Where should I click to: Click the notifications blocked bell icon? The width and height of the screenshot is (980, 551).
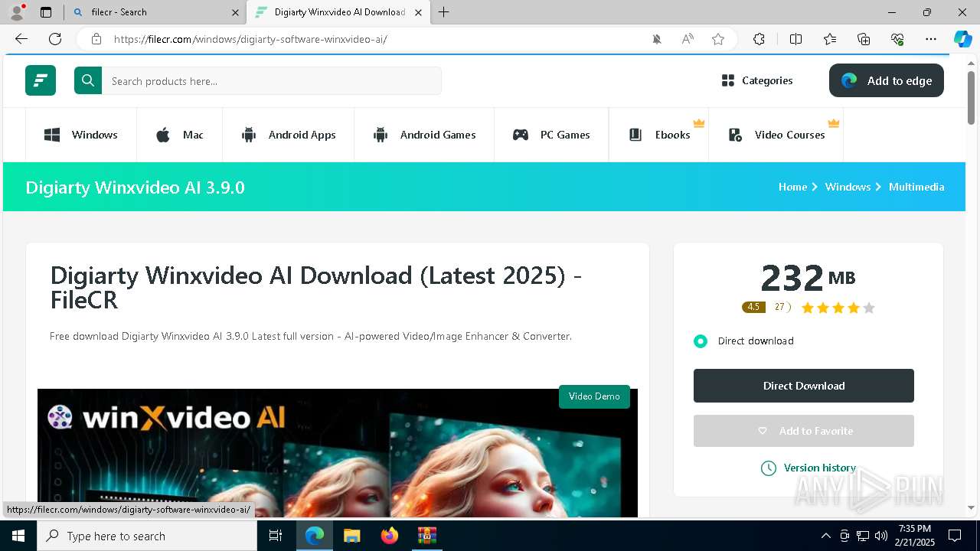coord(657,39)
